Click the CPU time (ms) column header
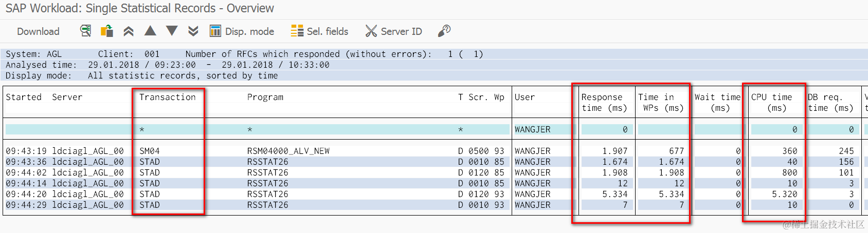 pos(771,102)
